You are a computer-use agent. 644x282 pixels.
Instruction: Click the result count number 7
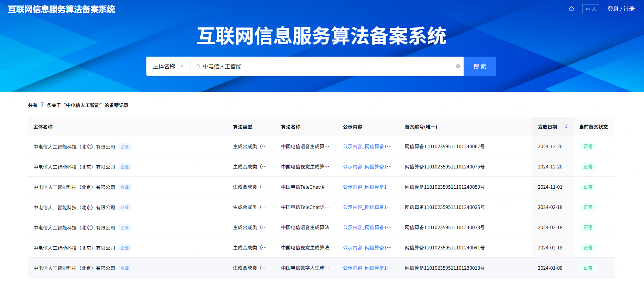[x=42, y=105]
